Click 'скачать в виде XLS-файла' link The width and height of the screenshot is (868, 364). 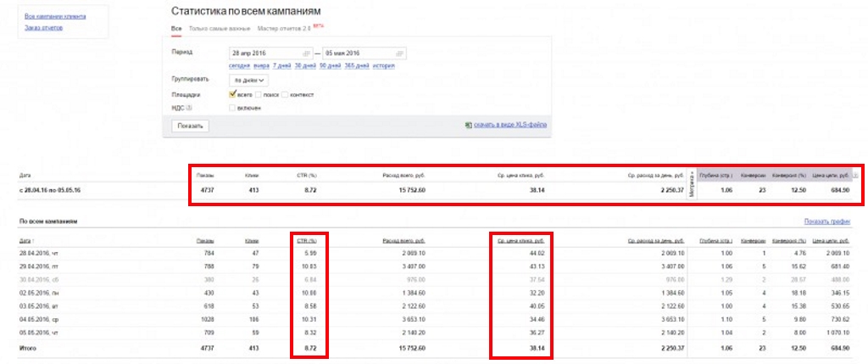click(510, 126)
